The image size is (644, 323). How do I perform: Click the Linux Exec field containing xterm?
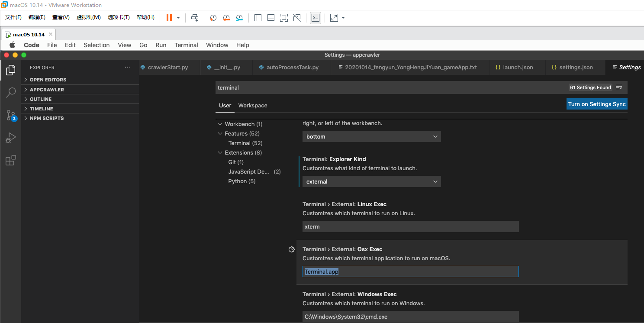coord(410,226)
